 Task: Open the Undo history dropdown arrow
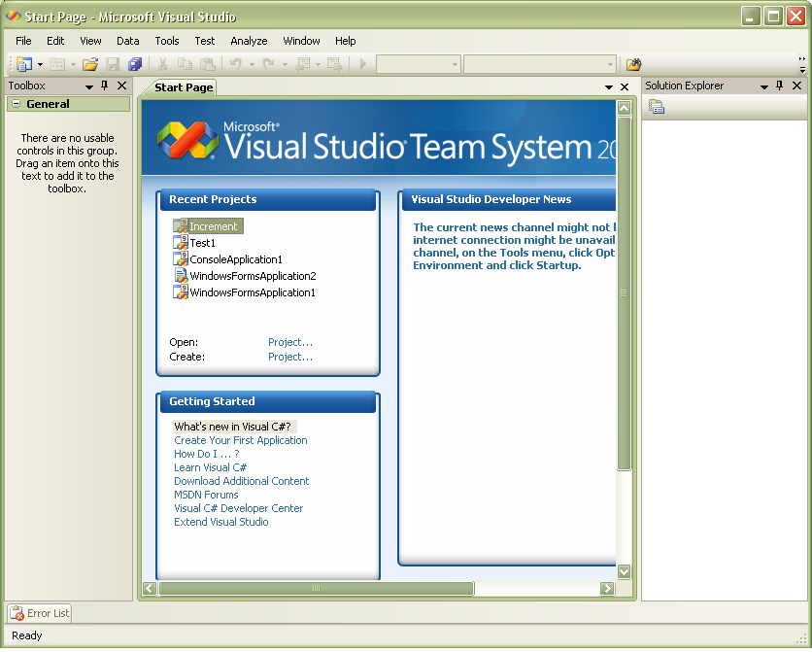[252, 64]
